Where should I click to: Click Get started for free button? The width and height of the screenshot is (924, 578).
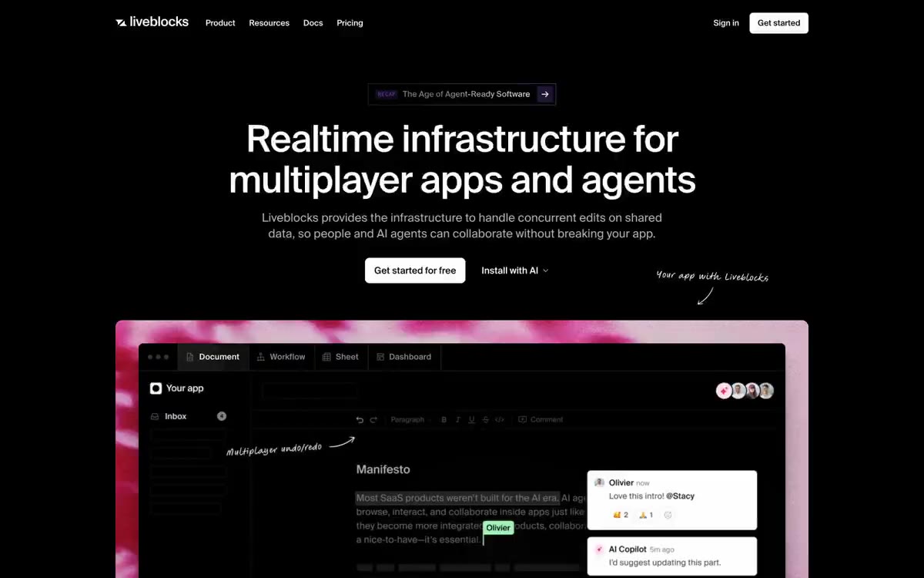[x=415, y=271]
